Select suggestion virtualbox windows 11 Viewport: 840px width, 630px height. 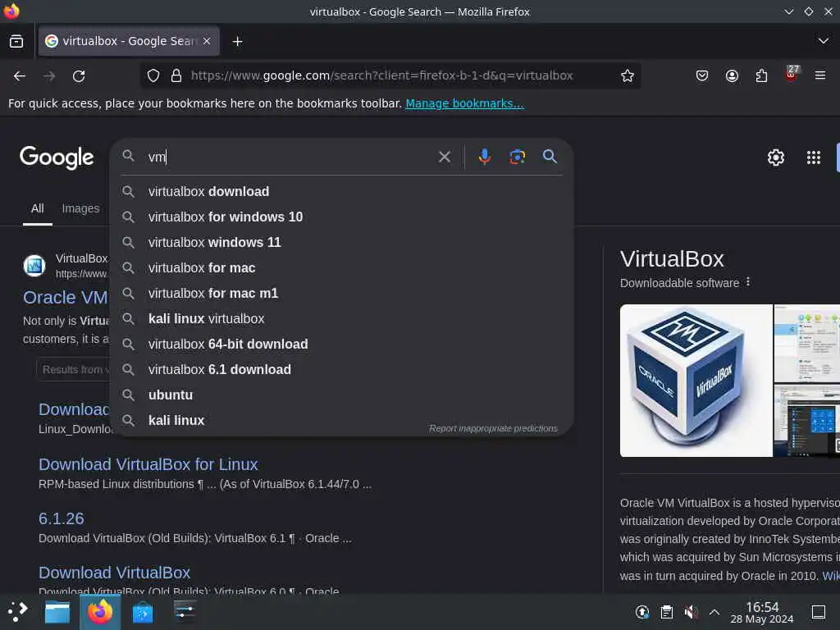342,242
